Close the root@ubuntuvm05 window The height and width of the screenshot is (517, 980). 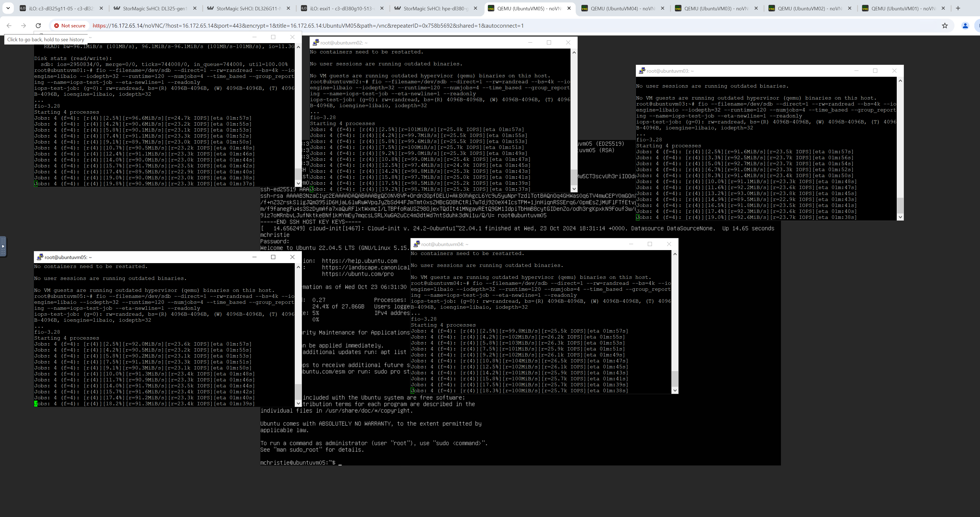point(292,257)
